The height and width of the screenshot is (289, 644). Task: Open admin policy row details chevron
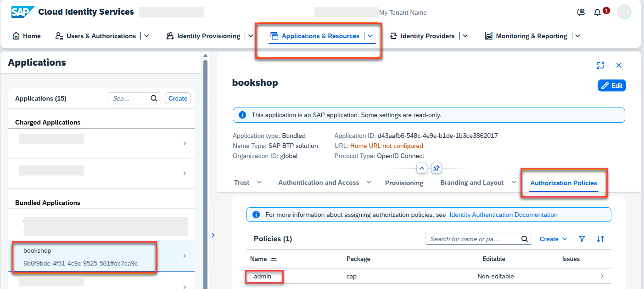click(602, 276)
